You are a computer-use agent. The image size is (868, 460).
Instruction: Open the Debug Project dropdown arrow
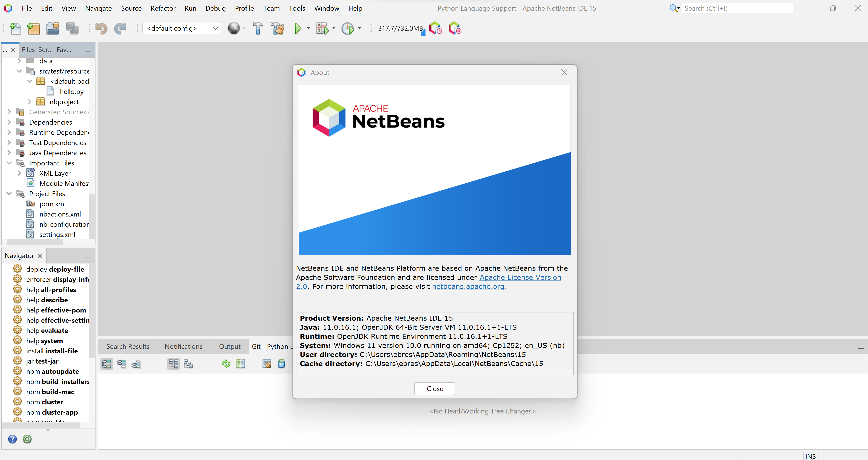[334, 28]
